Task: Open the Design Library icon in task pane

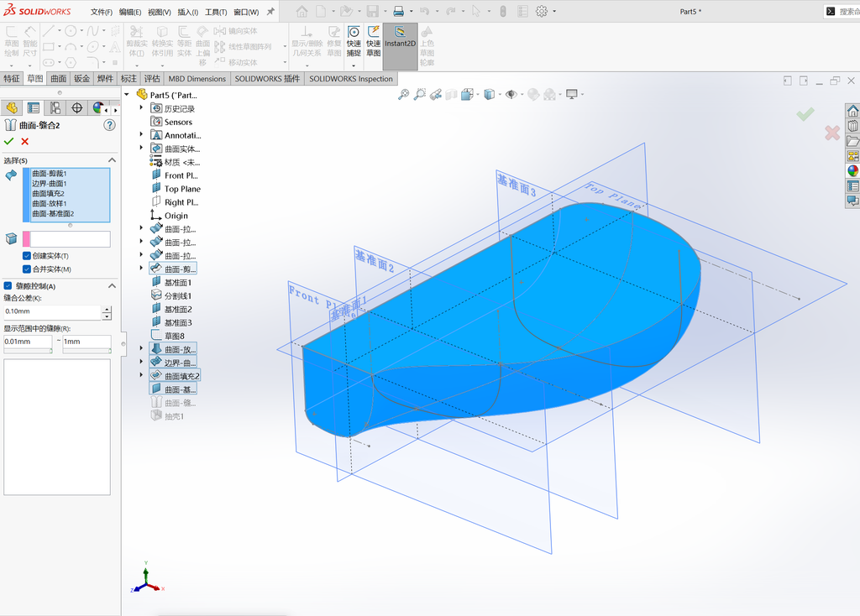Action: point(852,126)
